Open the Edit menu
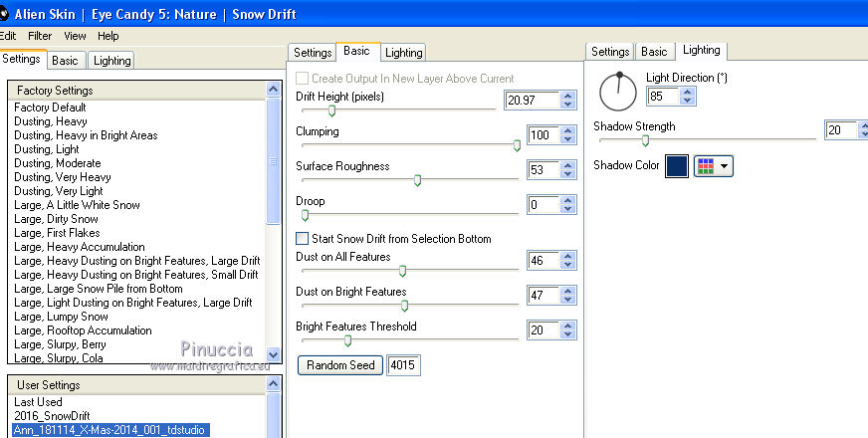Viewport: 868px width, 438px height. tap(7, 36)
